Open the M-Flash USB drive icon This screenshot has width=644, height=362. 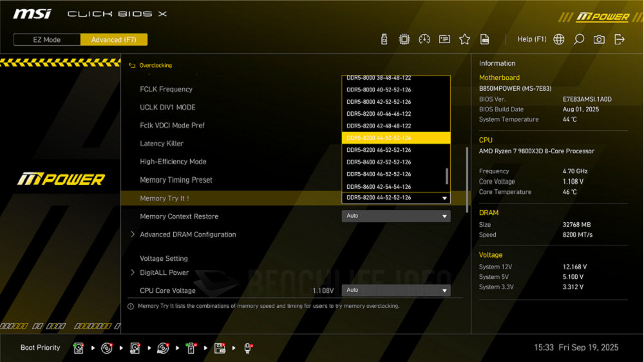pyautogui.click(x=384, y=39)
